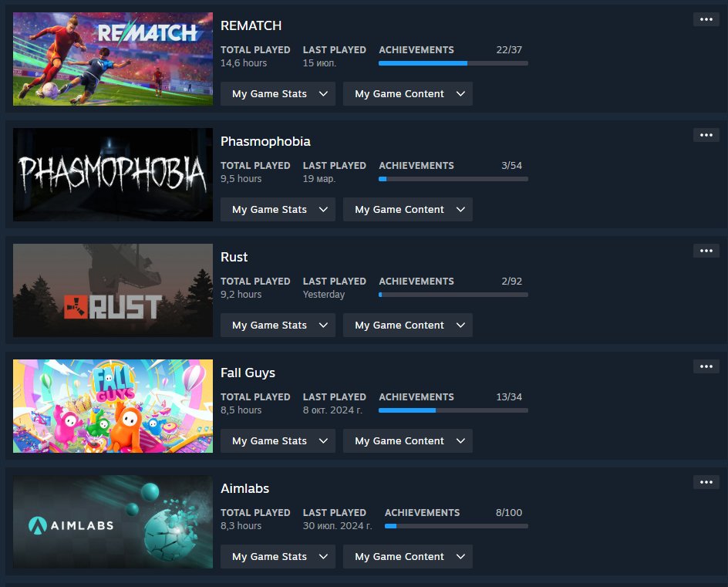Image resolution: width=728 pixels, height=587 pixels.
Task: Expand My Game Content for Aimlabs
Action: pyautogui.click(x=408, y=556)
